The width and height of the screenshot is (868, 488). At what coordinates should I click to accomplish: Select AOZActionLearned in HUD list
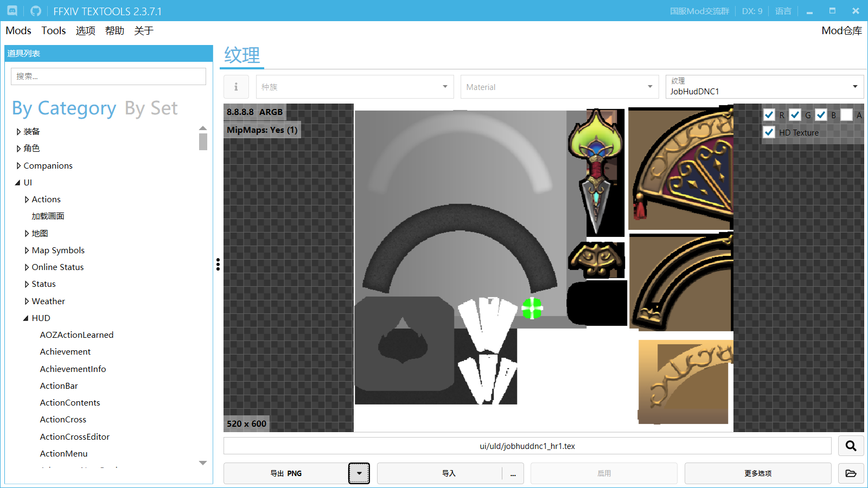(76, 335)
